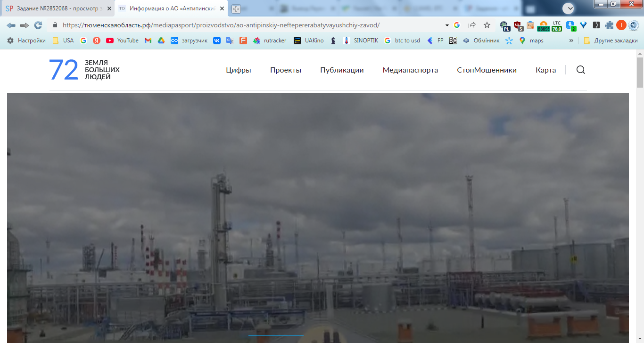The width and height of the screenshot is (644, 343).
Task: Bookmark this page with the star
Action: click(x=487, y=25)
